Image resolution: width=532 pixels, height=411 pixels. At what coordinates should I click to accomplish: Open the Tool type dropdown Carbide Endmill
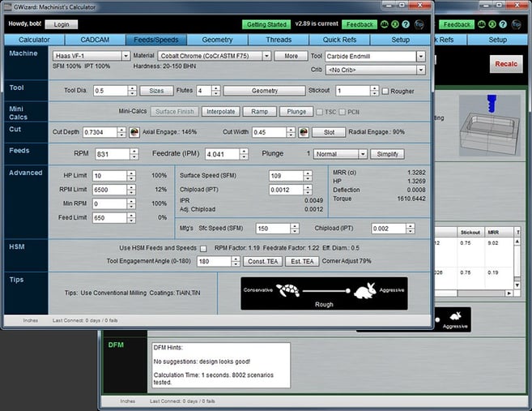point(375,57)
